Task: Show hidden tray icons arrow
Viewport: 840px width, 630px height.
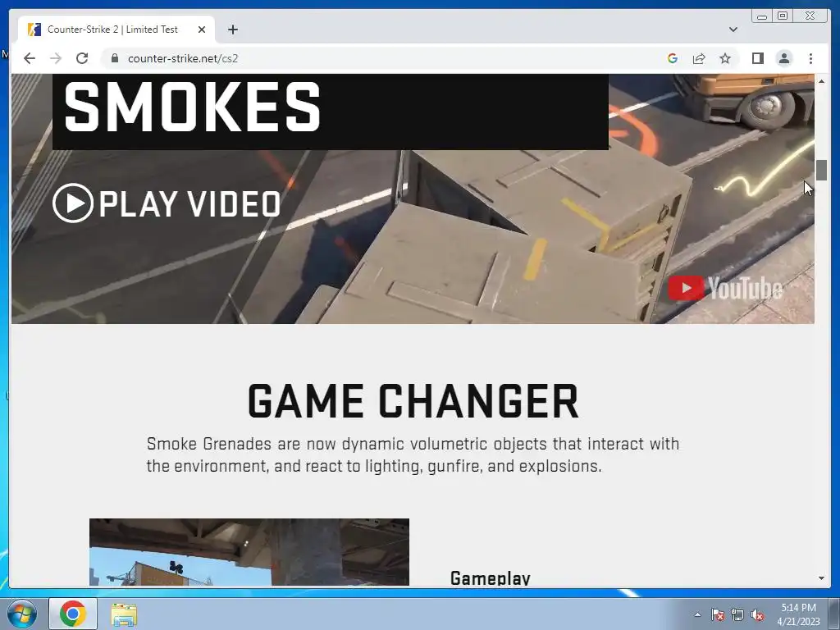Action: [697, 614]
